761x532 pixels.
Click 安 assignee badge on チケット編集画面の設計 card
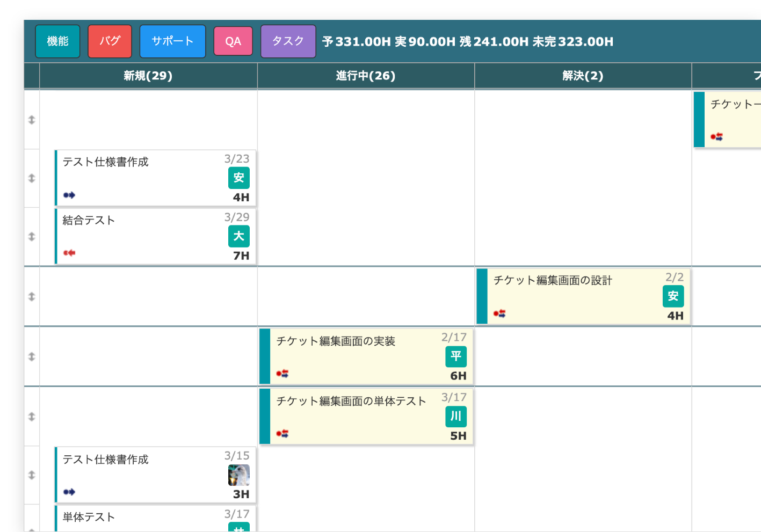(x=673, y=296)
